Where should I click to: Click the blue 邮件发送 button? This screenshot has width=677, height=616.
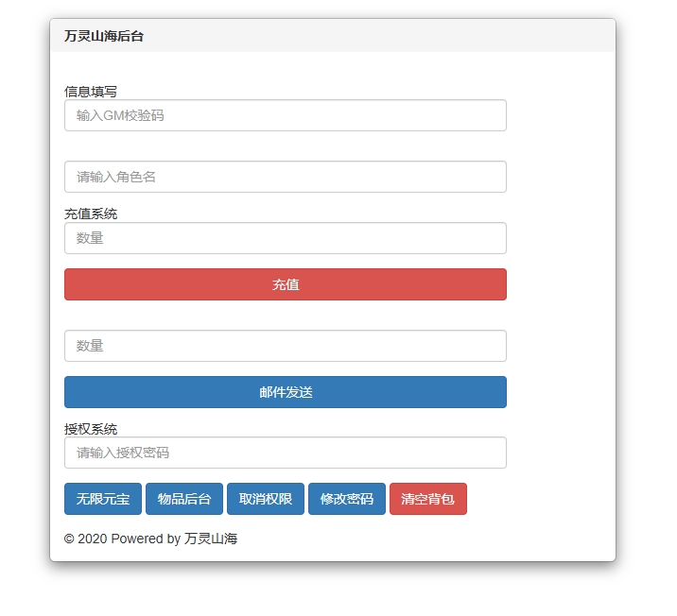pyautogui.click(x=286, y=392)
